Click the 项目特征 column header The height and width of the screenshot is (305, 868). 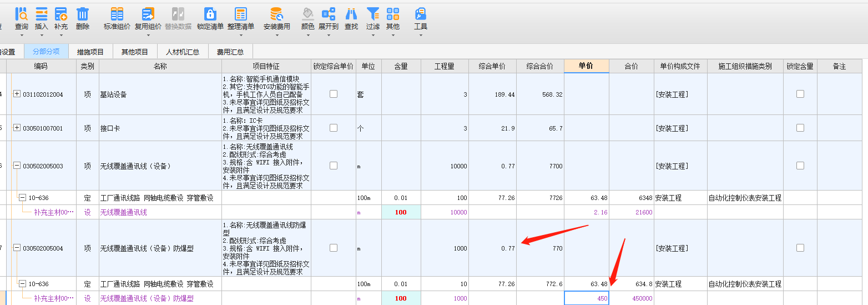coord(266,66)
